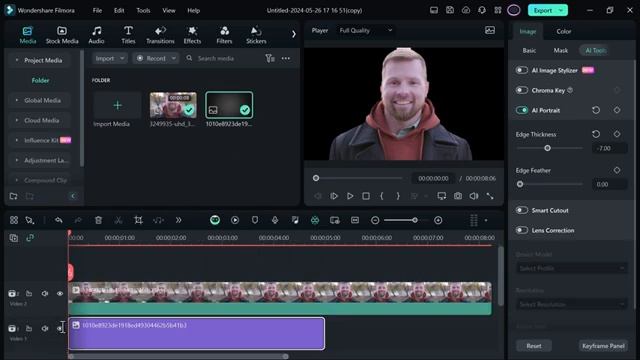
Task: Click the timeline zoom slider
Action: click(405, 220)
